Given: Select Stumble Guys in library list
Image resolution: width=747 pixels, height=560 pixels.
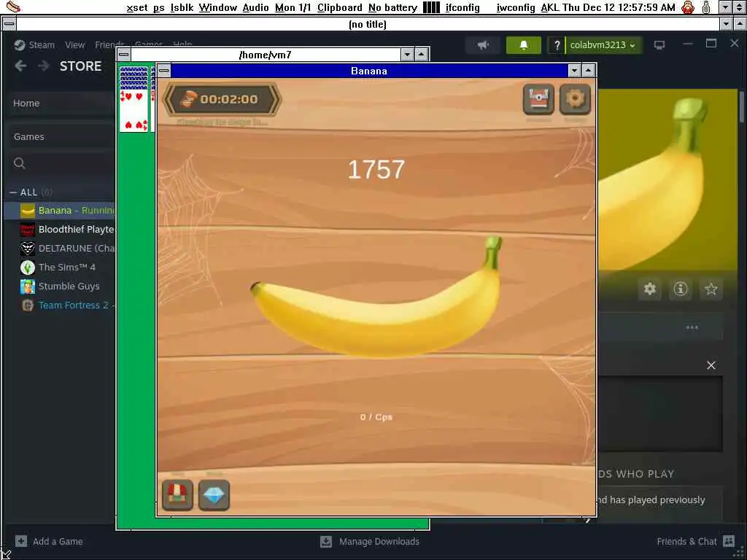Looking at the screenshot, I should (x=60, y=286).
